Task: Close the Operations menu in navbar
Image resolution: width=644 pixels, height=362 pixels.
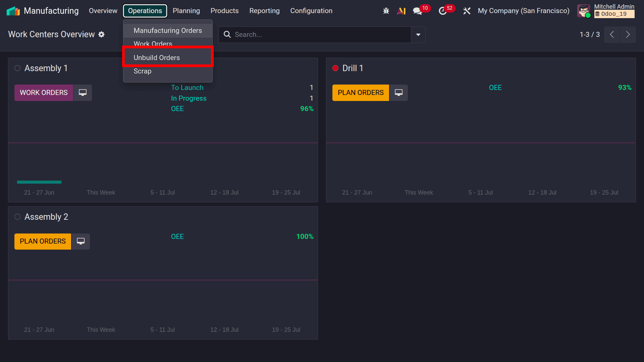Action: point(145,11)
